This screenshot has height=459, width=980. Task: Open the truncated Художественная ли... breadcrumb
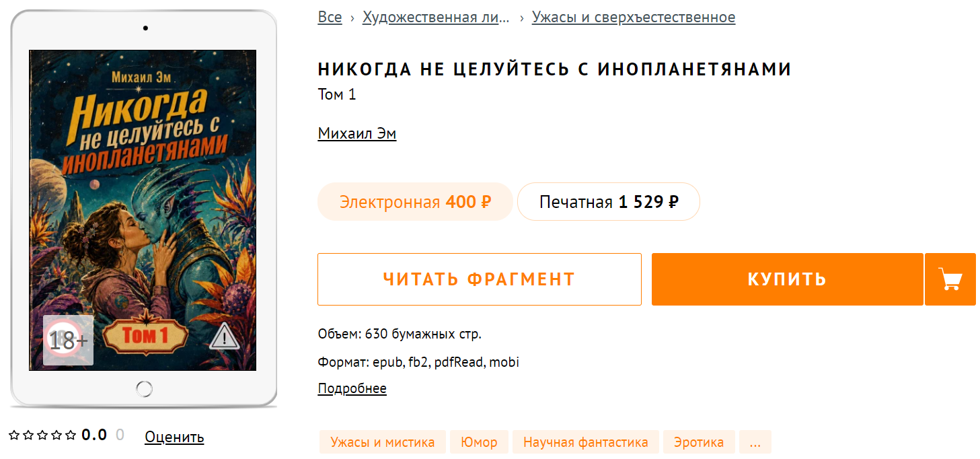click(436, 17)
